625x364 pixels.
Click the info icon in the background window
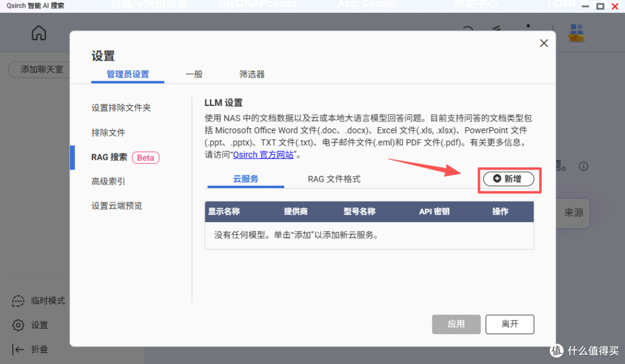pyautogui.click(x=583, y=166)
